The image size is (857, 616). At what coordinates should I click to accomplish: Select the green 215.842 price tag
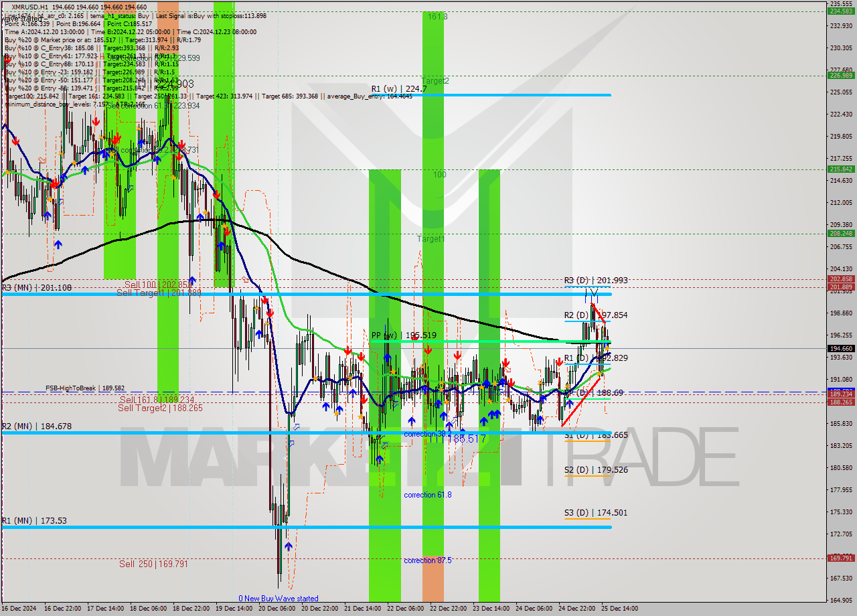point(842,169)
